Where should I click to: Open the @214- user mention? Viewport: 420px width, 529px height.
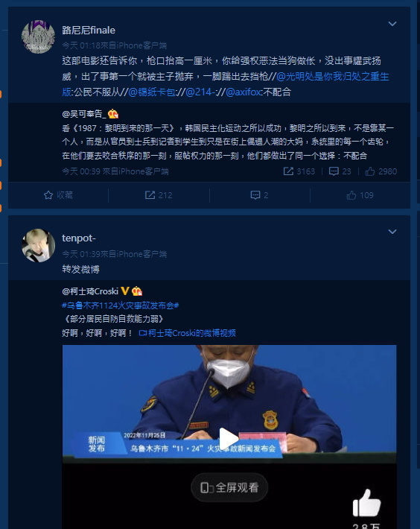(x=200, y=92)
